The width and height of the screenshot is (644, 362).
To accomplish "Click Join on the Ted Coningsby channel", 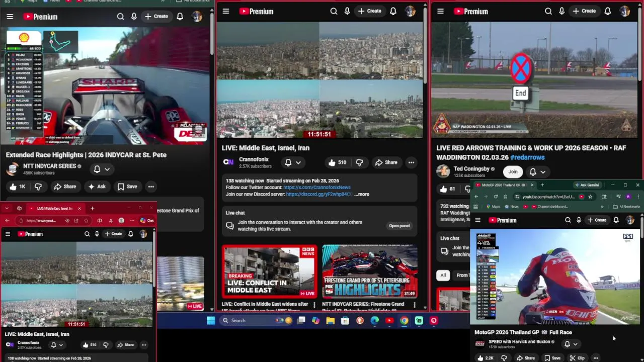I will tap(513, 172).
